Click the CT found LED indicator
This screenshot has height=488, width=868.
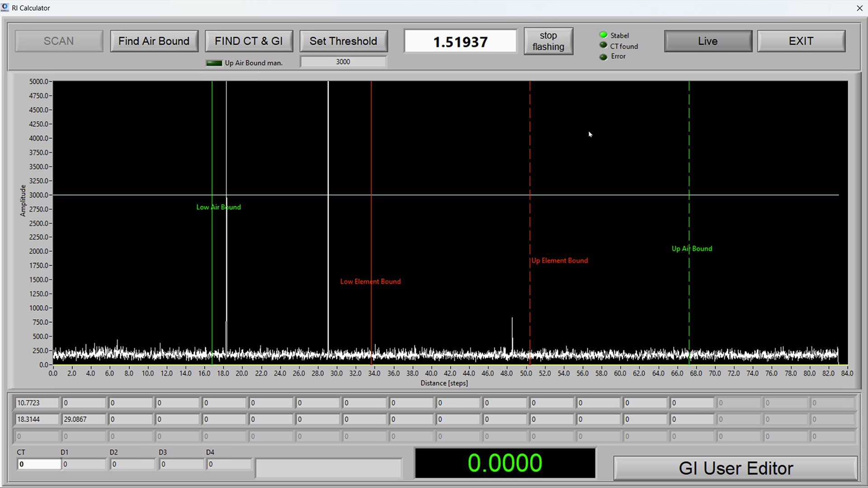[x=603, y=45]
